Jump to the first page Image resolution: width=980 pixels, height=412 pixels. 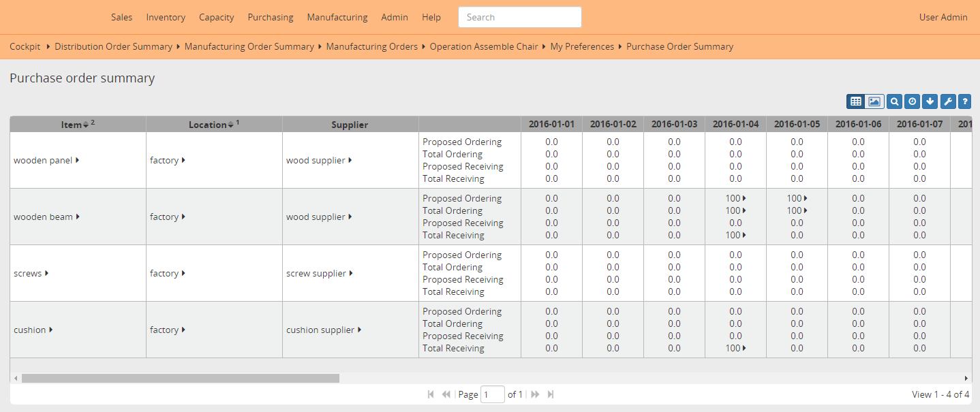[431, 394]
